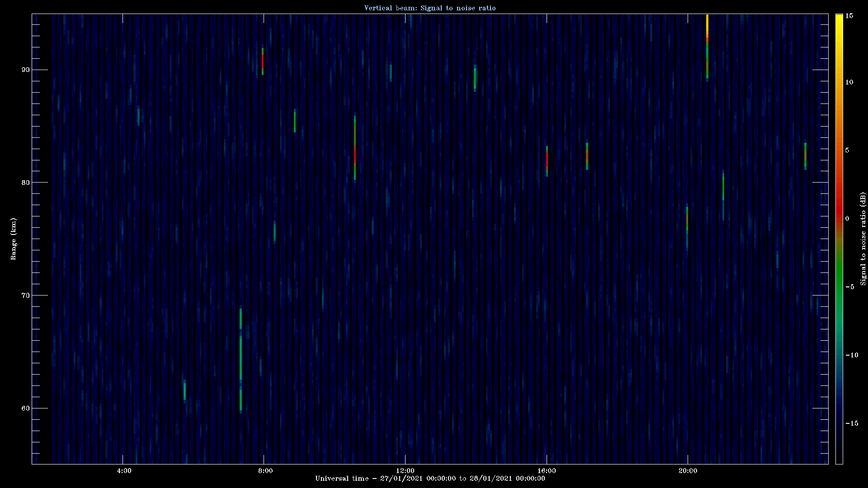The image size is (868, 488).
Task: Click the 70 km range tick label
Action: coord(26,296)
